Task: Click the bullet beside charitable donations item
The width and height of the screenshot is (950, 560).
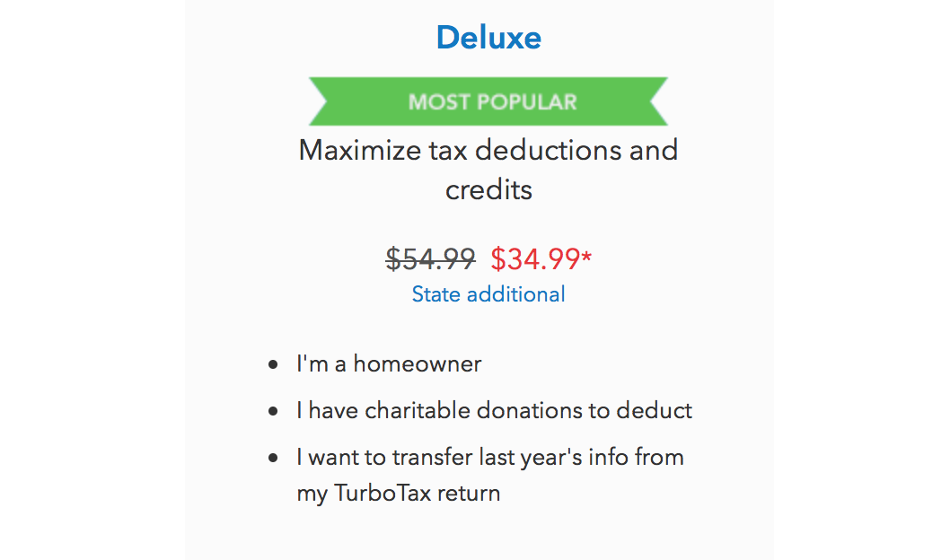Action: (273, 411)
